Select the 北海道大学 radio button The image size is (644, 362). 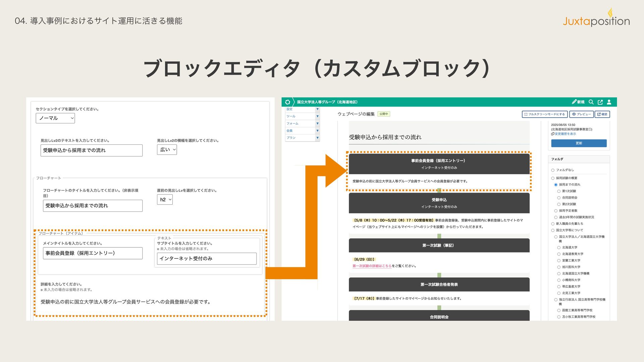pyautogui.click(x=559, y=248)
